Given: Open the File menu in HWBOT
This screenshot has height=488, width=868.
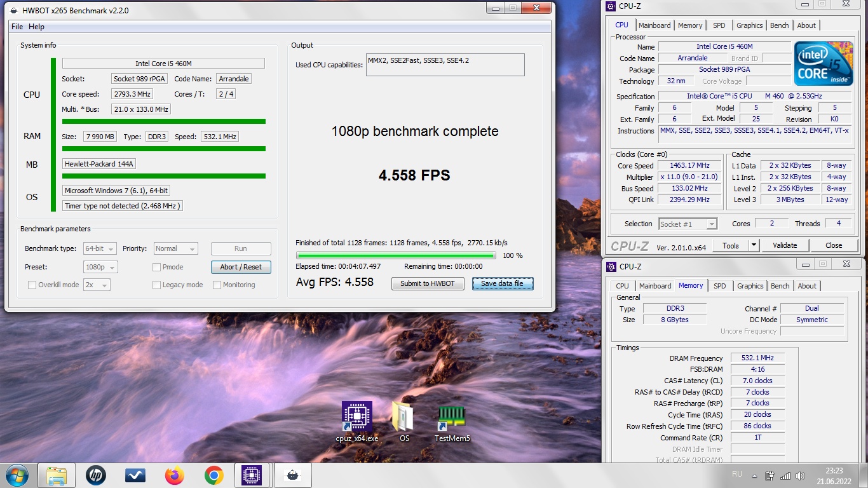Looking at the screenshot, I should tap(17, 27).
